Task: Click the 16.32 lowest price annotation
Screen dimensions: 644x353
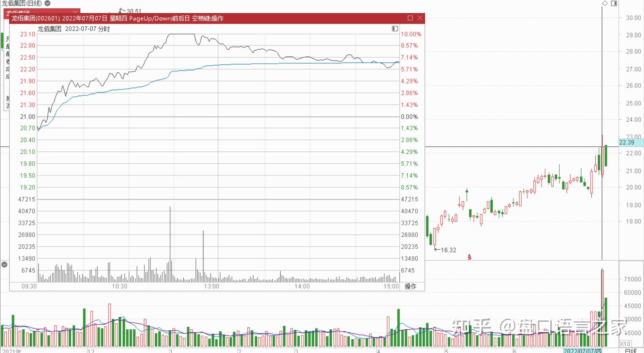Action: (448, 250)
